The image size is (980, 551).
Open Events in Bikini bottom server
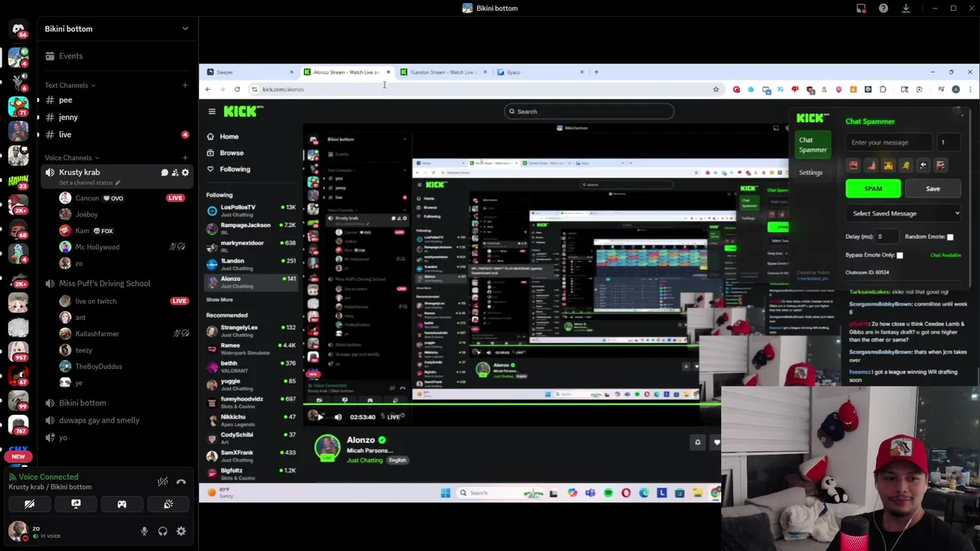tap(70, 56)
